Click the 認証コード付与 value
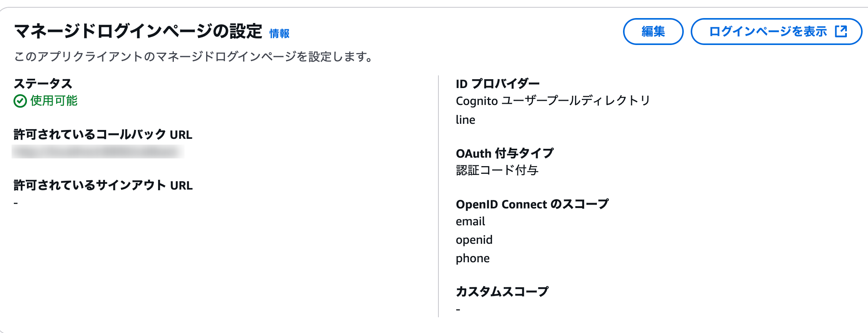Viewport: 868px width, 333px height. point(497,170)
